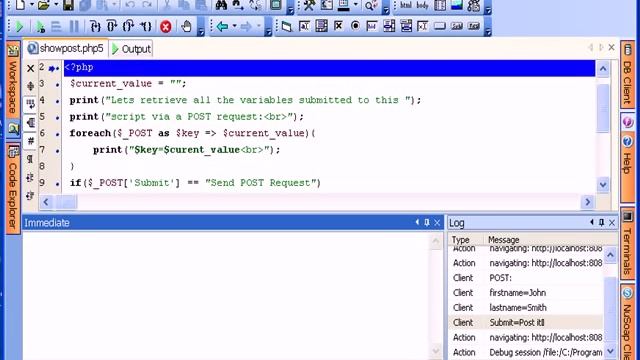Screen dimensions: 640x360
Task: Close the Immediate panel
Action: tap(437, 222)
